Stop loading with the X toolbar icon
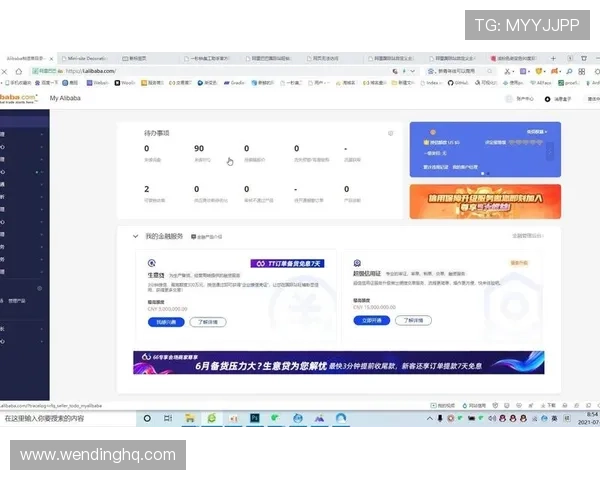600x480 pixels. coord(4,71)
